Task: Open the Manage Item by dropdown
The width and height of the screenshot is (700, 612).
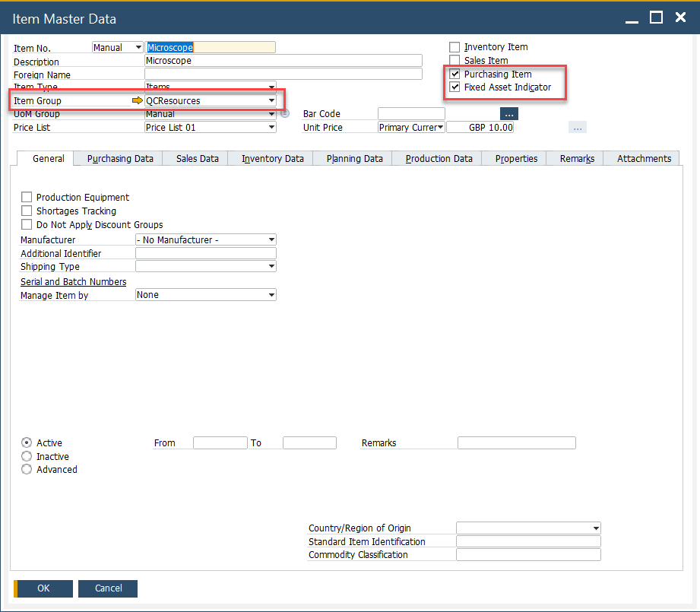Action: [x=271, y=295]
